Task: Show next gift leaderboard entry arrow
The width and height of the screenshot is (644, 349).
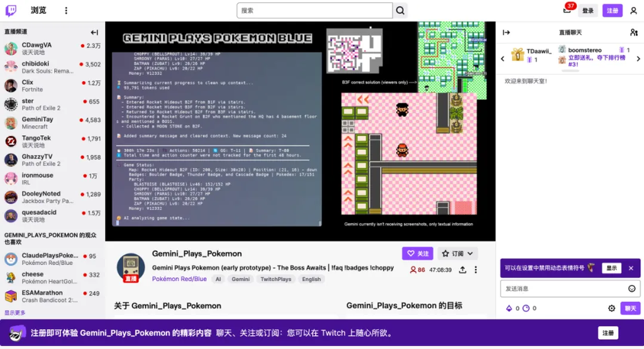Action: (638, 58)
